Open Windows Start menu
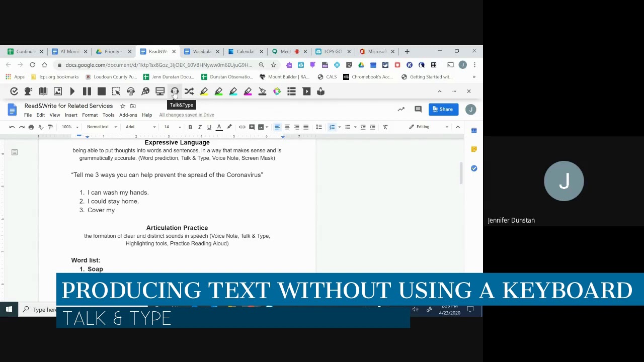 [9, 310]
